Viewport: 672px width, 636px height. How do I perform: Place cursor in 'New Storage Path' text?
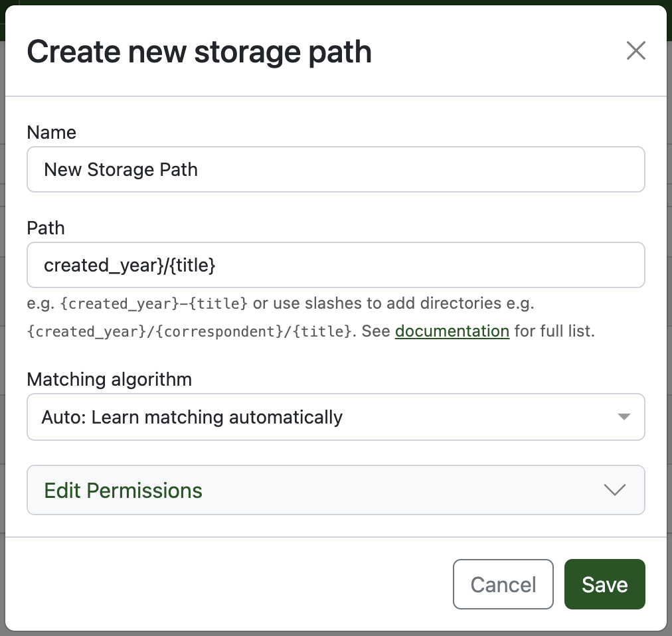pyautogui.click(x=120, y=169)
